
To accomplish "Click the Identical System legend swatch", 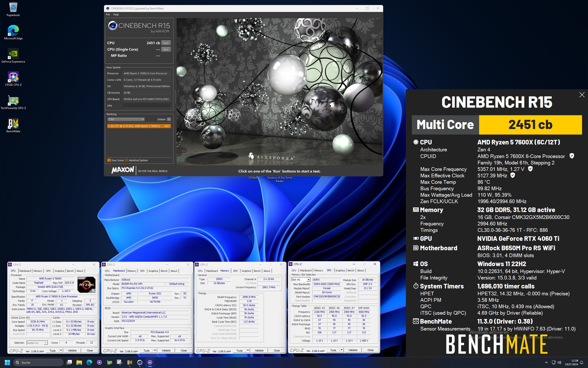I will pos(126,160).
